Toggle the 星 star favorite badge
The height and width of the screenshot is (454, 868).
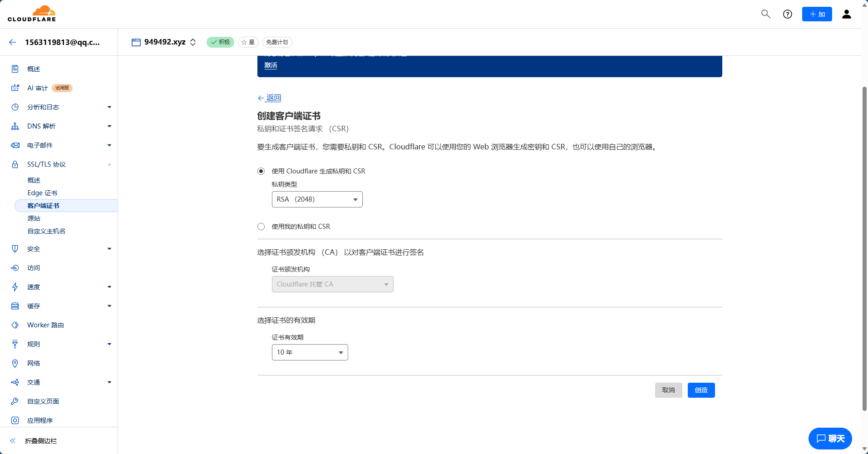point(248,42)
